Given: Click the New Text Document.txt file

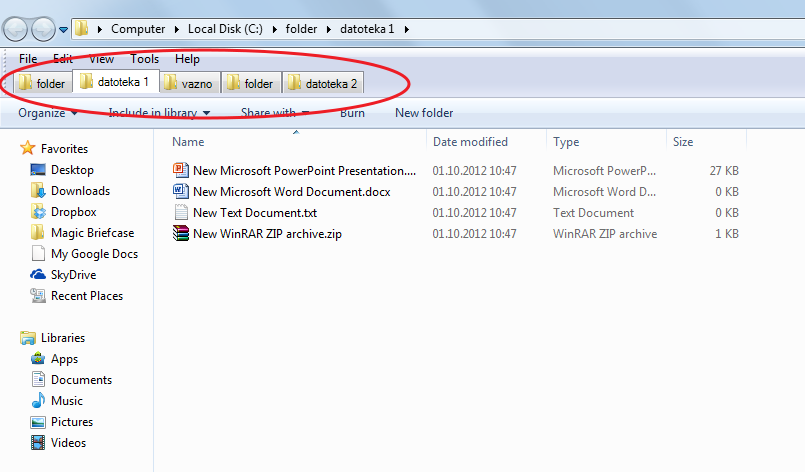Looking at the screenshot, I should click(x=255, y=213).
